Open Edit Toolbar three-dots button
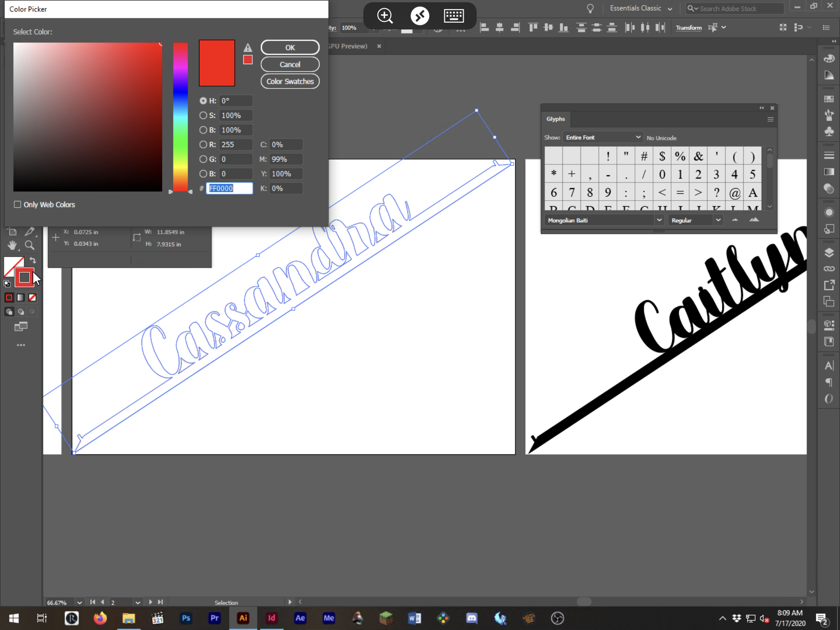840x630 pixels. (x=21, y=345)
